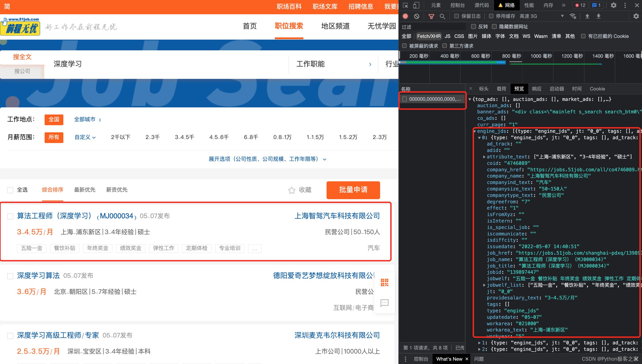
Task: Click the 深度学习 search keyword field
Action: tap(166, 64)
